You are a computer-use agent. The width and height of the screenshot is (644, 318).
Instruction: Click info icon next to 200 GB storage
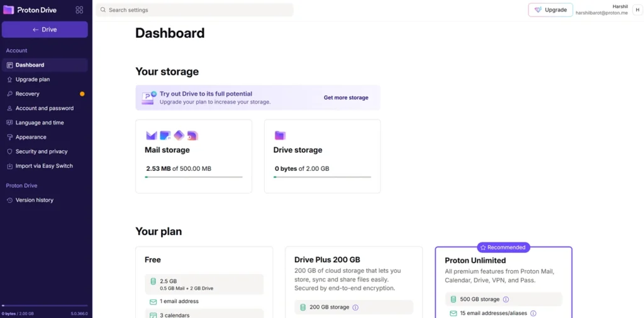pyautogui.click(x=356, y=307)
